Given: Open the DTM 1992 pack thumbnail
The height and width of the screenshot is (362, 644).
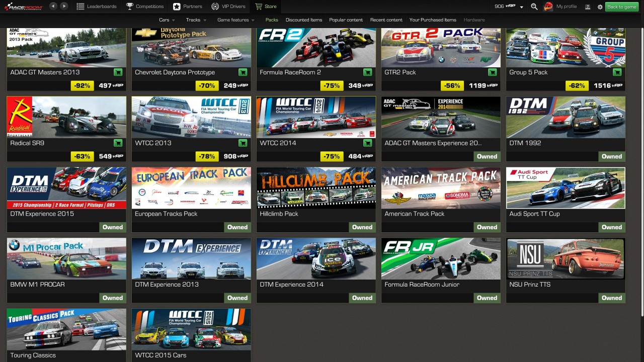Looking at the screenshot, I should coord(566,117).
